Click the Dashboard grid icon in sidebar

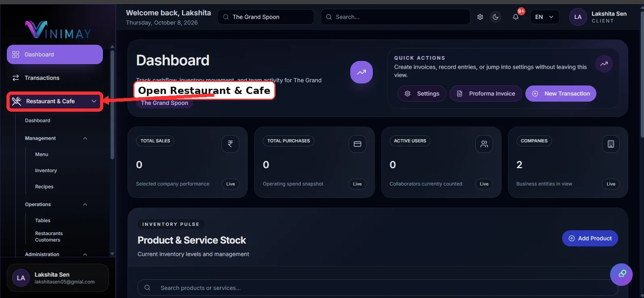[x=16, y=54]
